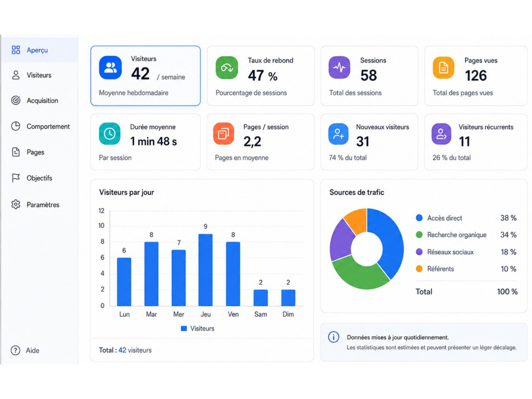Click the blue Visiteurs people icon
This screenshot has height=399, width=532.
point(110,67)
